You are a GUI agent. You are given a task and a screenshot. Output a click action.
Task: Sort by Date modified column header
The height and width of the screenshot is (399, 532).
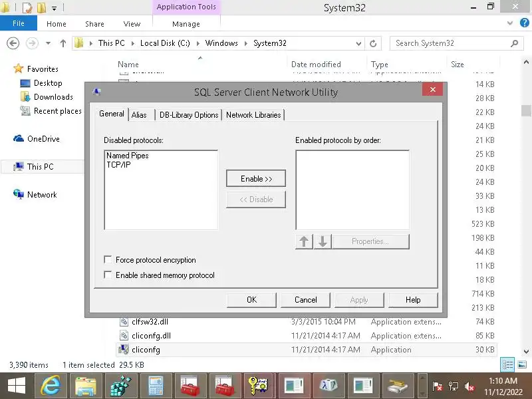316,65
